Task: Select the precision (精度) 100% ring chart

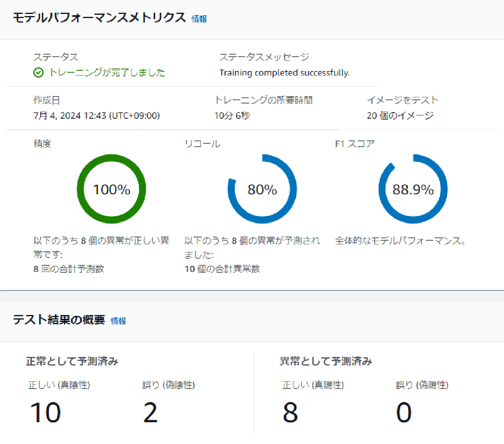Action: 111,189
